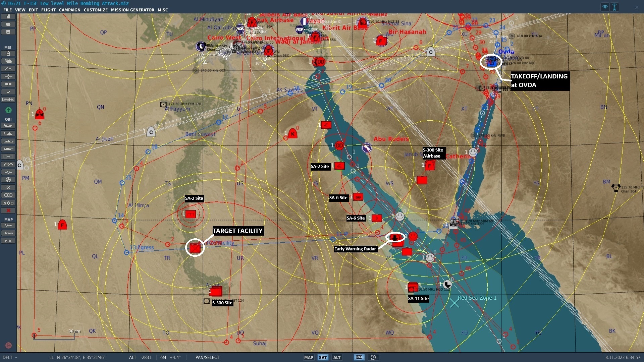The image size is (644, 362).
Task: Click the add helicopter group icon
Action: pos(8,133)
